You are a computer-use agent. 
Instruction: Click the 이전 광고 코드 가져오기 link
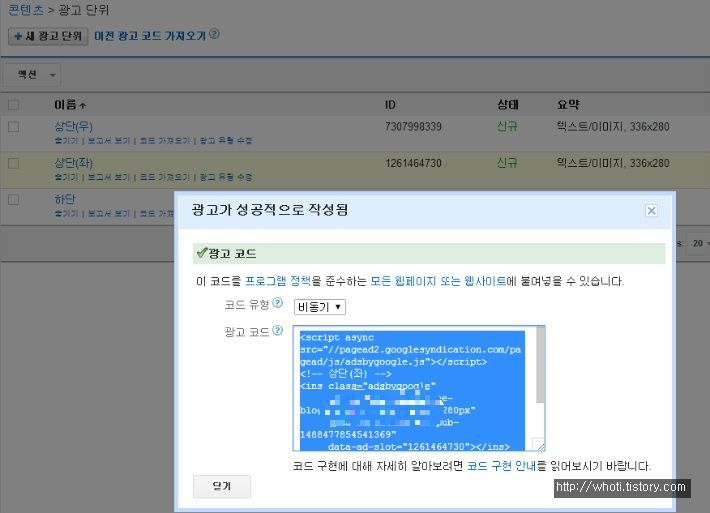pos(150,36)
